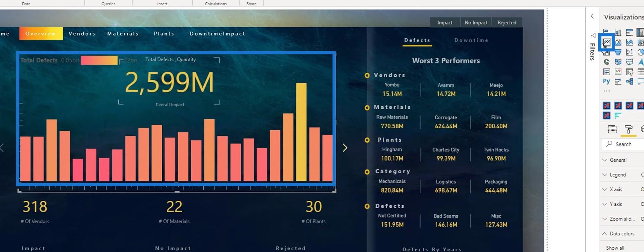Select the teal horizontal bars custom visual
This screenshot has width=644, height=252.
pos(618,115)
